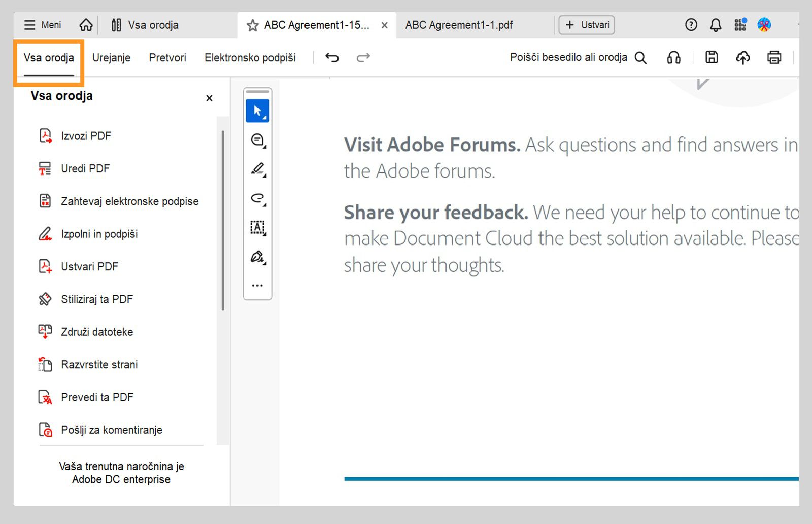
Task: Open the Elektronsko podpiši menu
Action: coord(250,58)
